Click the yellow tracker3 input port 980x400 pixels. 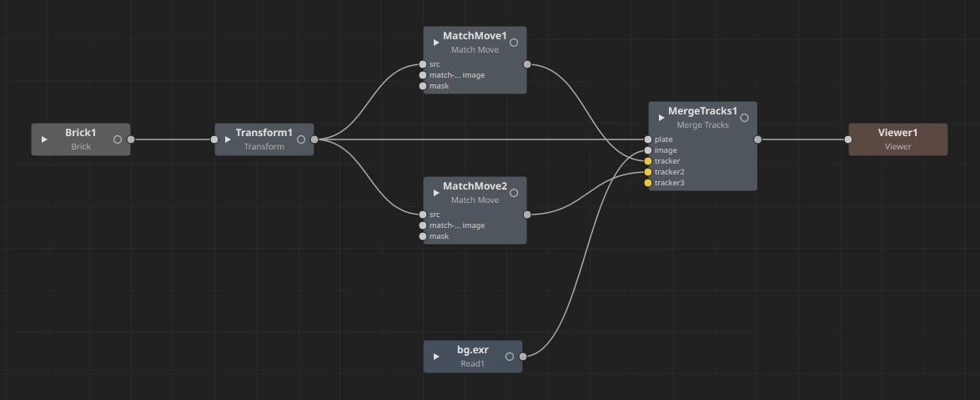(x=648, y=183)
